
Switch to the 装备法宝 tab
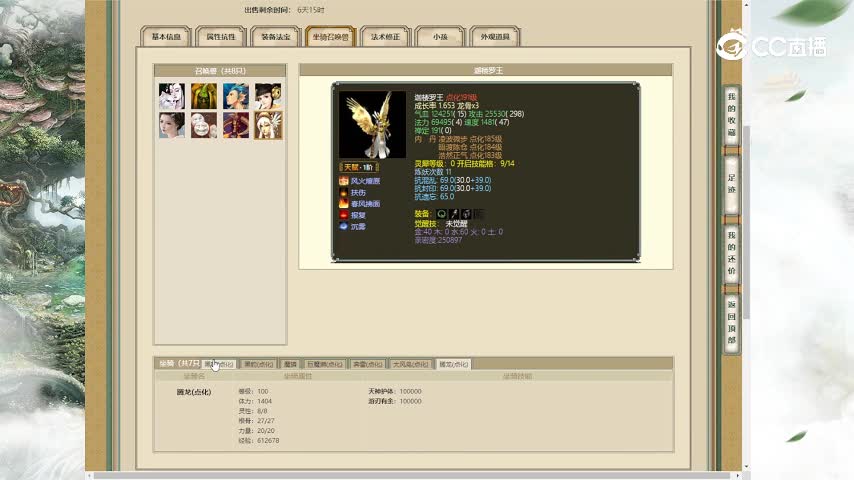pos(276,37)
